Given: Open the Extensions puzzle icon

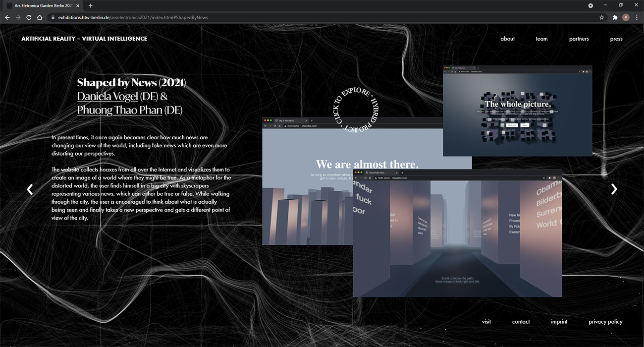Looking at the screenshot, I should [x=615, y=17].
